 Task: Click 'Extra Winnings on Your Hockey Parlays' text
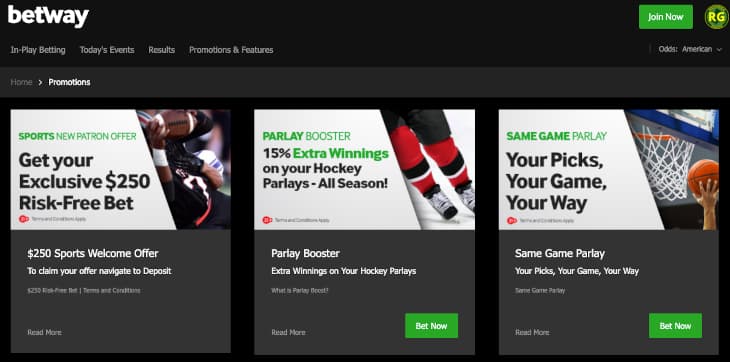click(x=344, y=271)
